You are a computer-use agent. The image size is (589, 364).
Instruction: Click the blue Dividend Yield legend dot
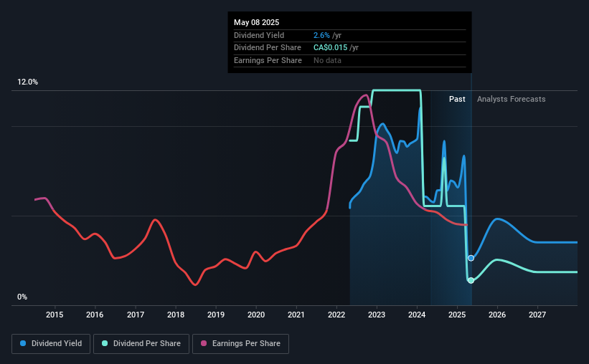[23, 343]
